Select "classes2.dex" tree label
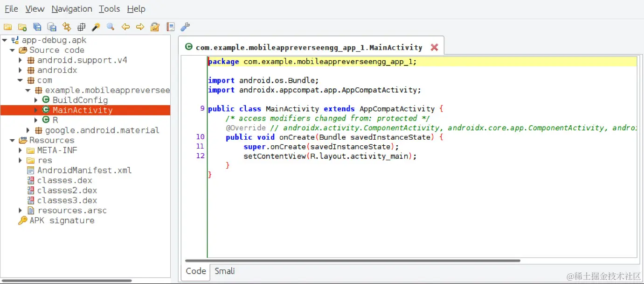The height and width of the screenshot is (284, 644). [67, 191]
